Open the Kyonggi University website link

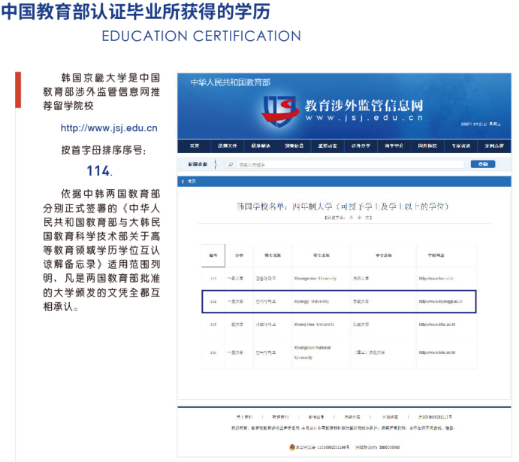440,301
